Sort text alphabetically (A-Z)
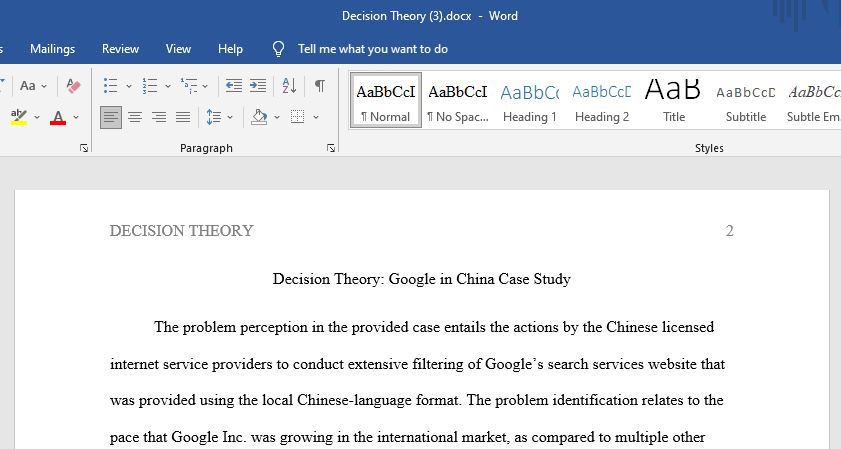Viewport: 841px width, 449px height. click(289, 86)
